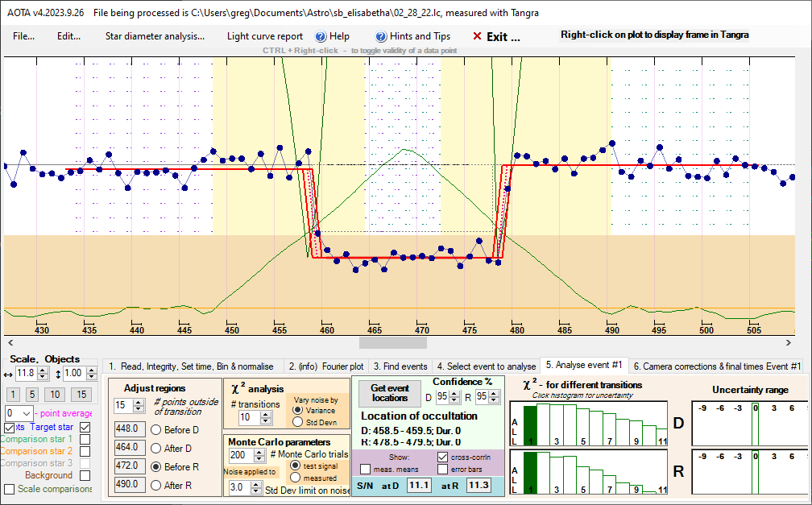Image resolution: width=812 pixels, height=505 pixels.
Task: Enable the error bars checkbox
Action: (x=442, y=469)
